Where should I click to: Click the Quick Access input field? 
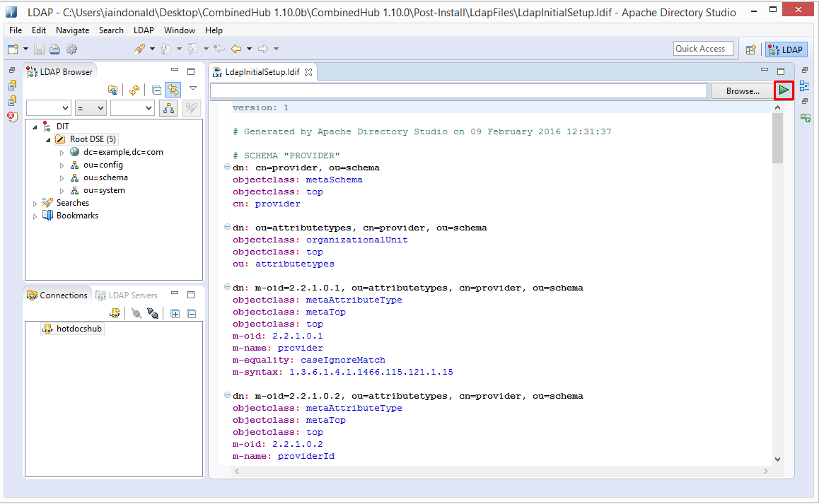coord(702,49)
